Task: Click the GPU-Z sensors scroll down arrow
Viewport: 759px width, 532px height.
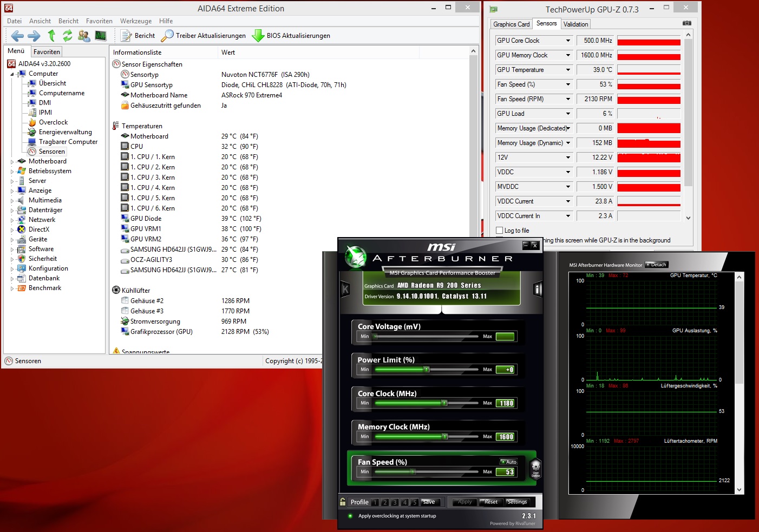Action: pyautogui.click(x=689, y=218)
